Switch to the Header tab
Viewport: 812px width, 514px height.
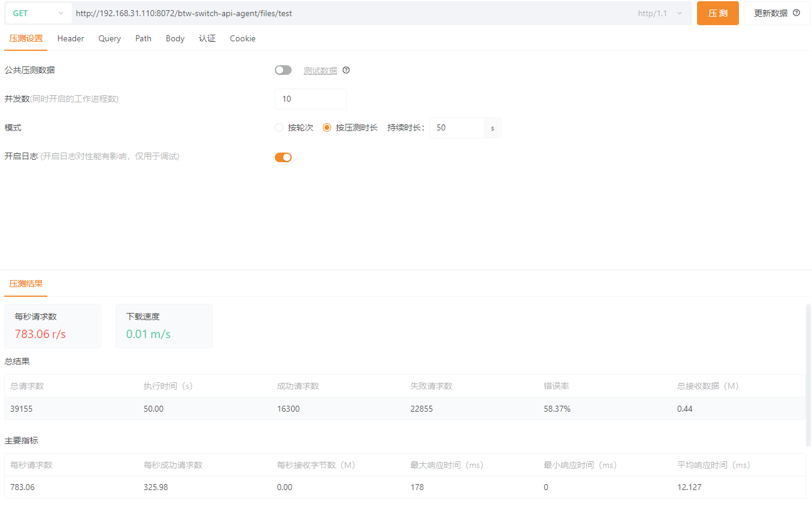[x=71, y=38]
